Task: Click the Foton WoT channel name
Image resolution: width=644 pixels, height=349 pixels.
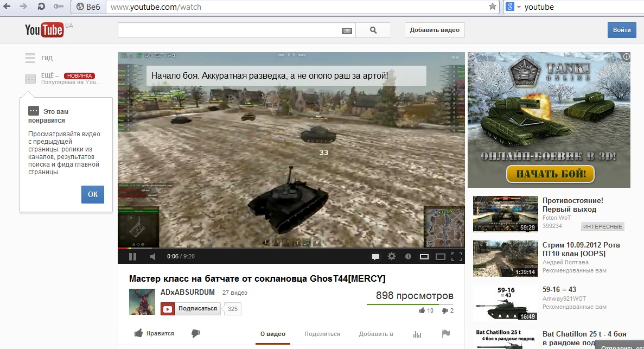Action: coord(557,218)
